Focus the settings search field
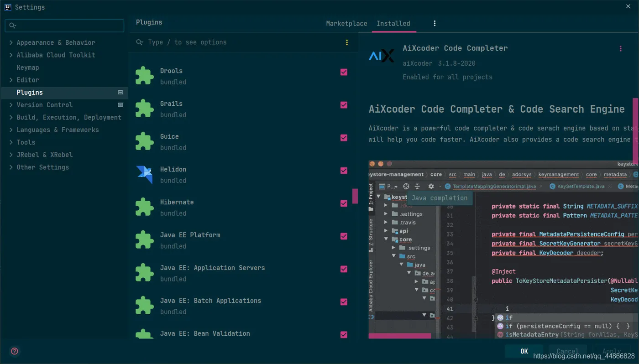 [x=64, y=26]
